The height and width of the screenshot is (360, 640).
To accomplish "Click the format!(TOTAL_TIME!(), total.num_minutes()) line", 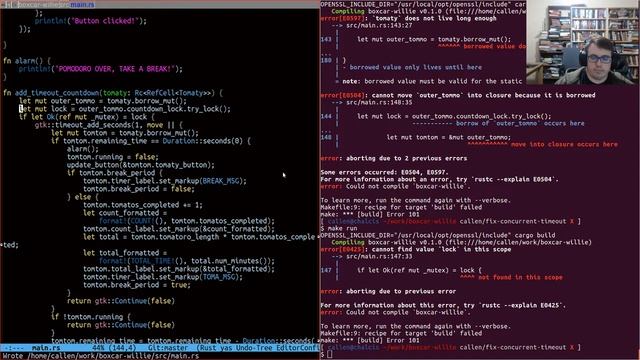I will coord(187,261).
